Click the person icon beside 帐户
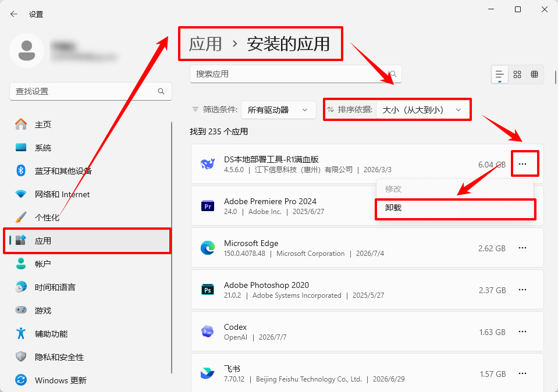The height and width of the screenshot is (392, 558). pos(21,263)
